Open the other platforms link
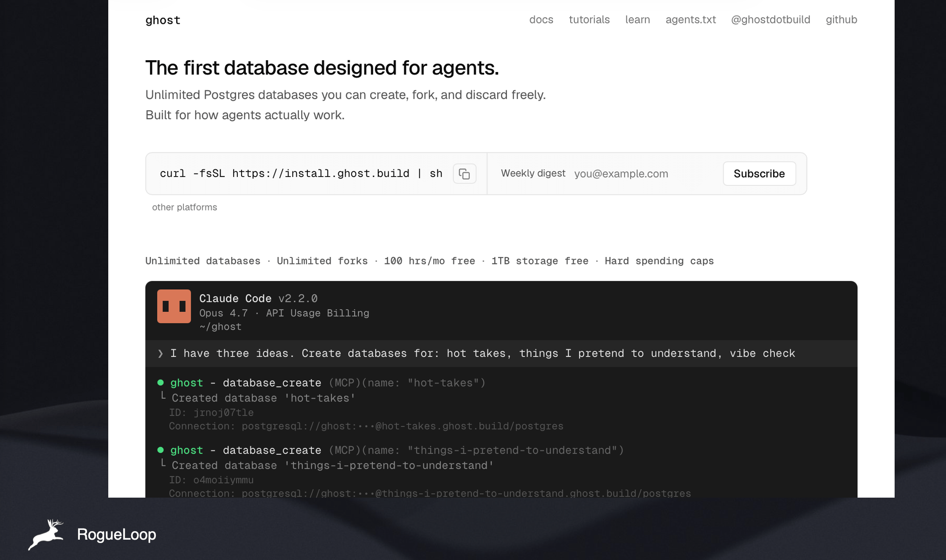This screenshot has width=946, height=560. click(184, 207)
